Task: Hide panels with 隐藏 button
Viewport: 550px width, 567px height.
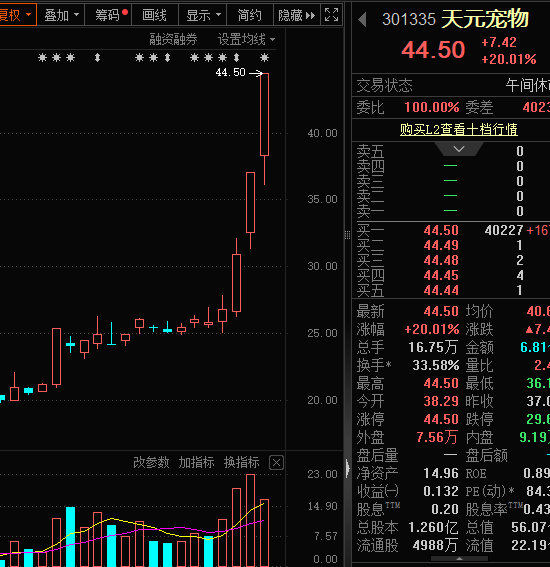Action: point(297,15)
